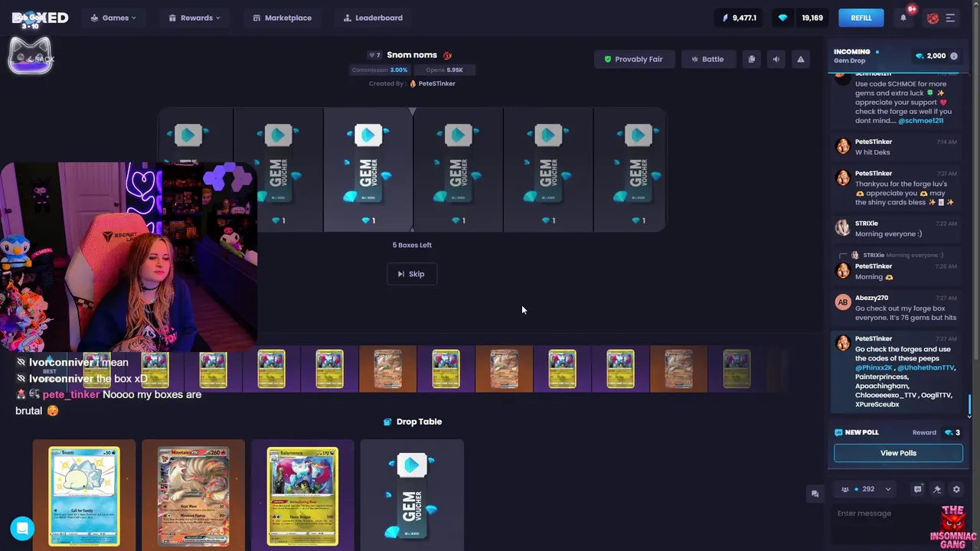
Task: Start a Battle with this box
Action: tap(707, 59)
